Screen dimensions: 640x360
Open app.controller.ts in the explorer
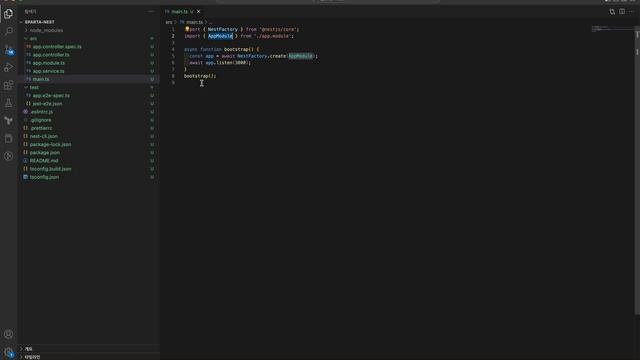(x=51, y=55)
